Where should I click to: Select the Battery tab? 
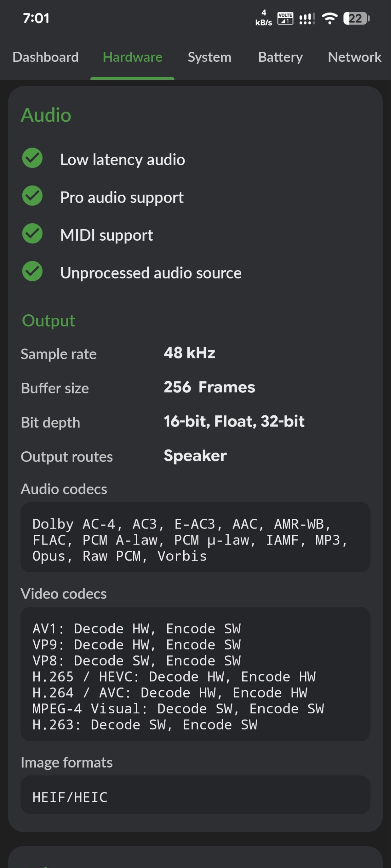click(280, 57)
